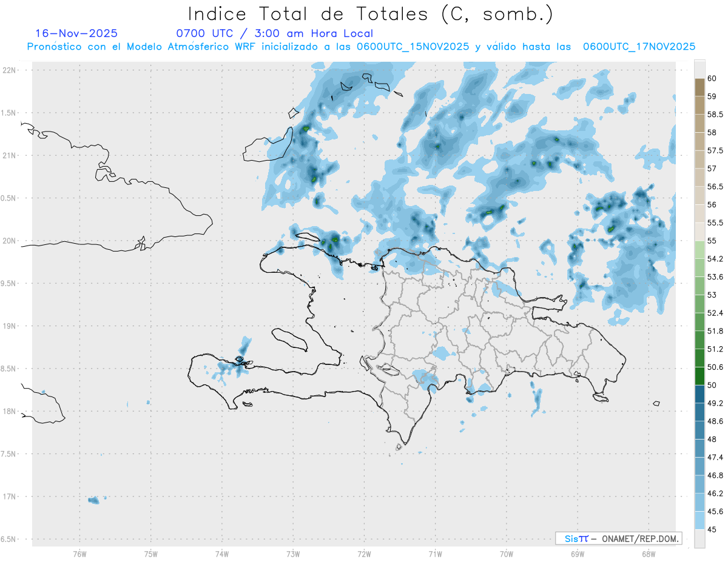Viewport: 728px width, 562px height.
Task: Click the '60' colorbar value
Action: point(712,78)
